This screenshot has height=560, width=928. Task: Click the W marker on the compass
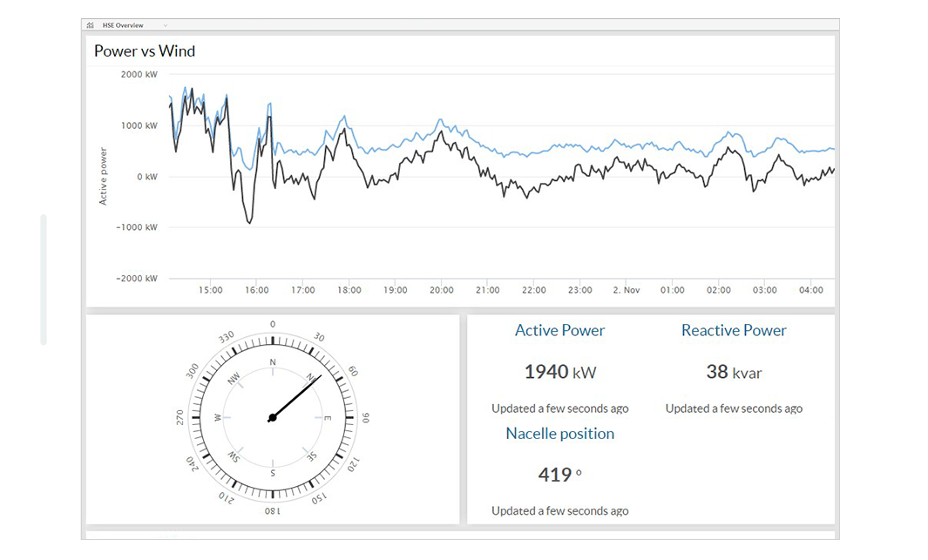point(217,418)
